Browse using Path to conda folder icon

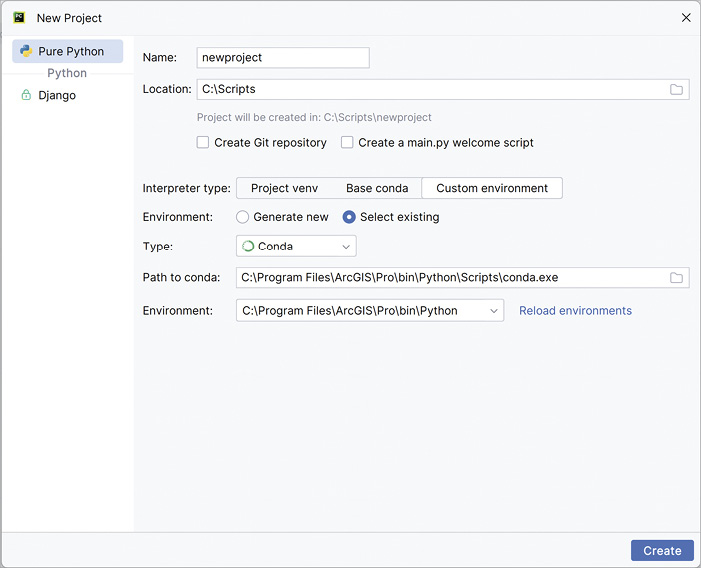[677, 277]
